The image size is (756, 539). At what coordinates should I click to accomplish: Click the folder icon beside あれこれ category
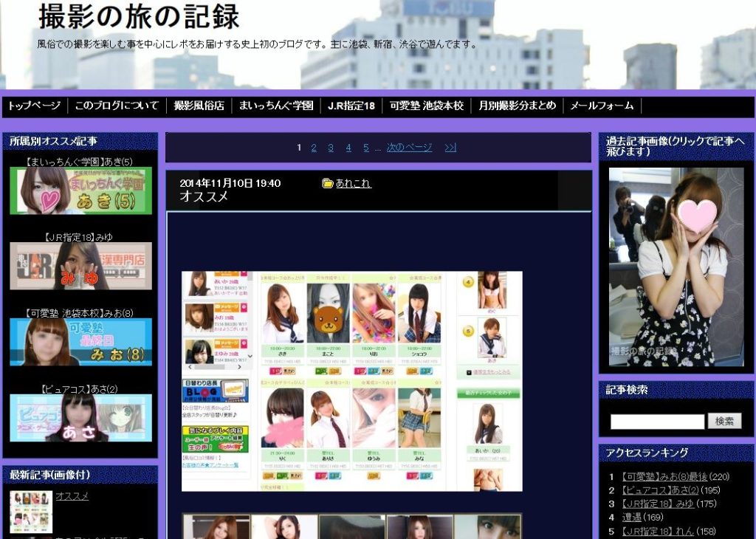(328, 183)
